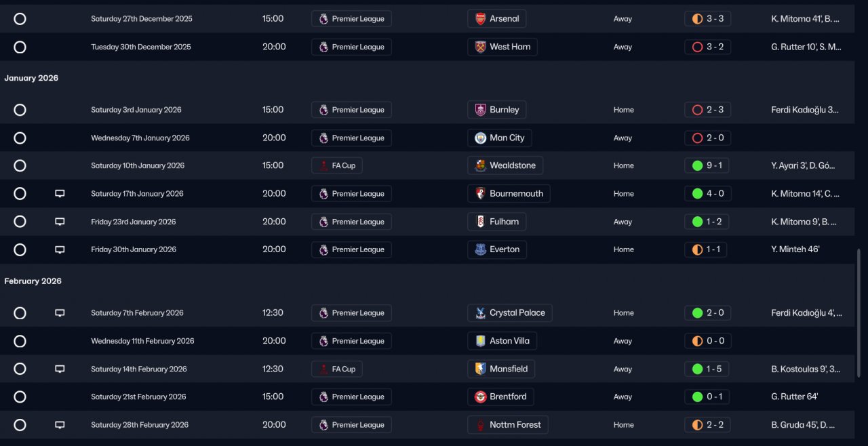The width and height of the screenshot is (868, 446).
Task: Click the Saturday 21st February 2026 date
Action: [137, 397]
